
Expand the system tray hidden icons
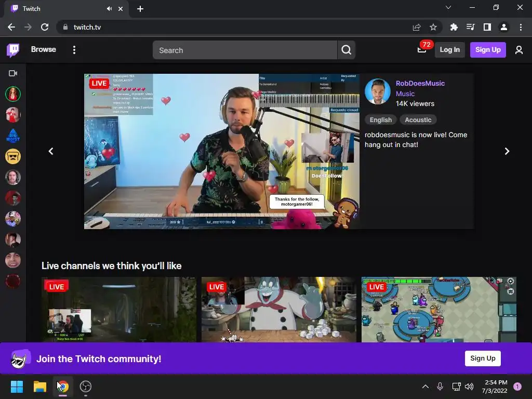(x=425, y=387)
